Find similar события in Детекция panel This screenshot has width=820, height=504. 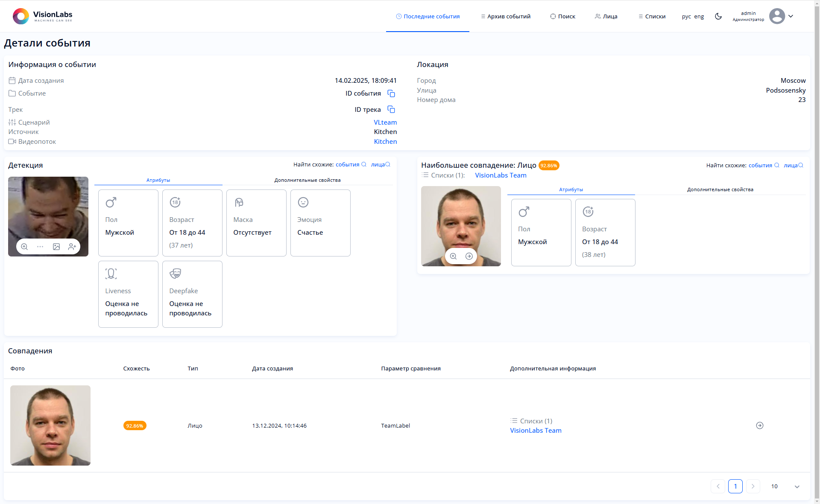click(x=351, y=165)
